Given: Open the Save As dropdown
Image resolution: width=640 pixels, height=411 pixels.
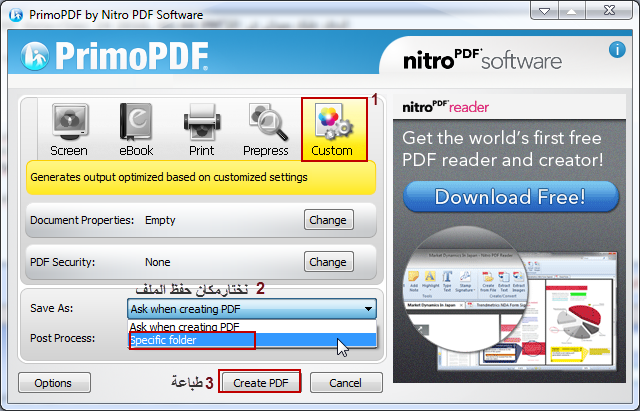Looking at the screenshot, I should pos(252,309).
